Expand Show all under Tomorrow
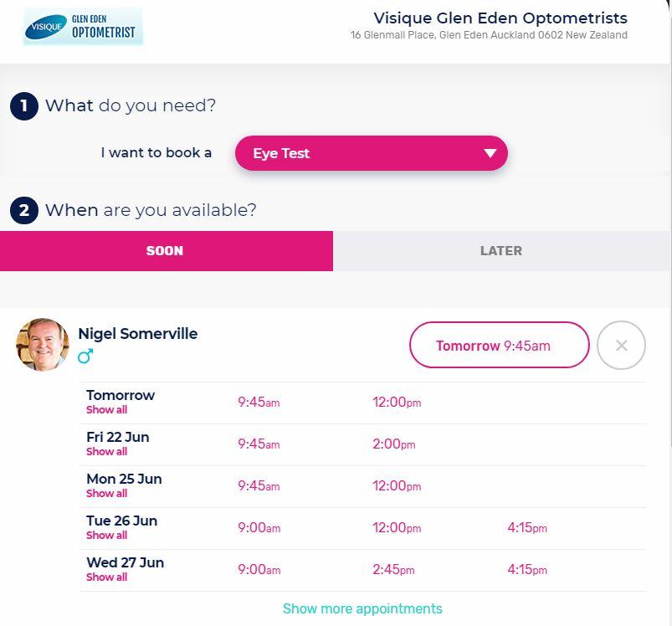Viewport: 672px width, 626px height. tap(106, 410)
